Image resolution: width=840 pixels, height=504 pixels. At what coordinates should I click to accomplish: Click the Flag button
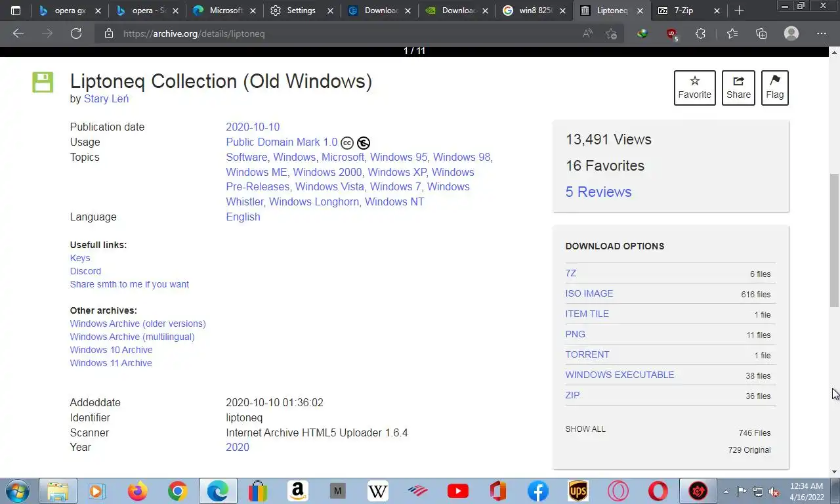(x=775, y=87)
